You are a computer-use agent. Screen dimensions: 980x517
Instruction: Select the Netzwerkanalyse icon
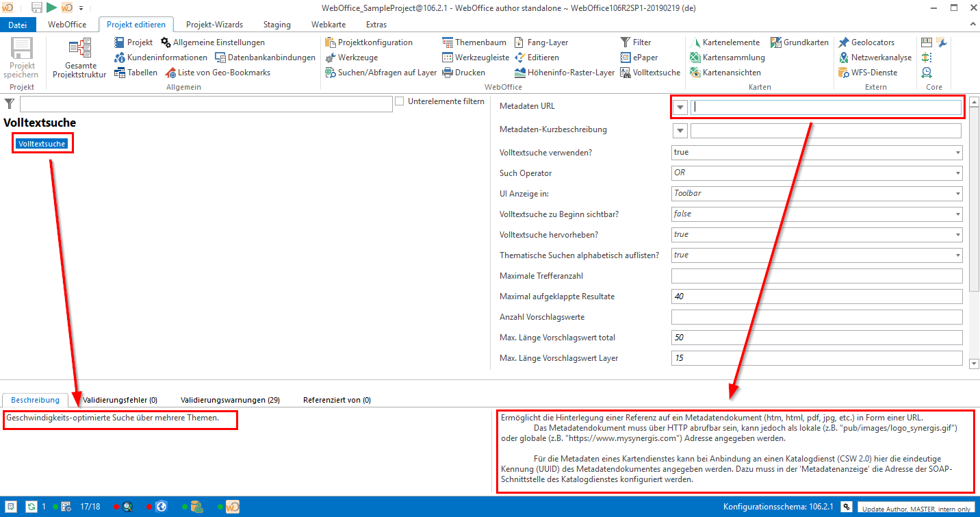click(843, 57)
